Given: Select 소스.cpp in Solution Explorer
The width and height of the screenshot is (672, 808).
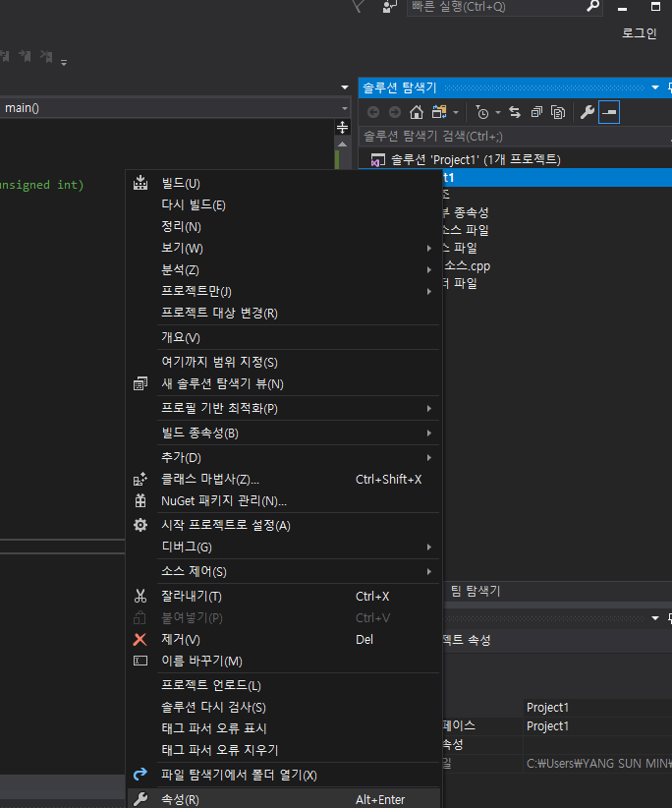Looking at the screenshot, I should [x=467, y=266].
